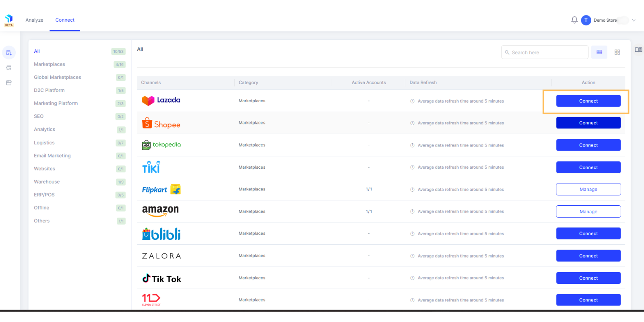The image size is (644, 322).
Task: Connect the Blibli channel
Action: coord(588,233)
